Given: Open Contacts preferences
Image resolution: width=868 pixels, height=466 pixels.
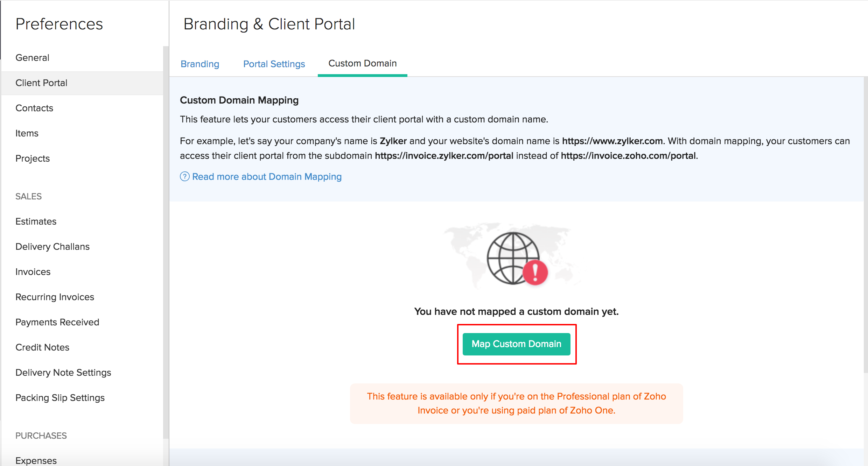Looking at the screenshot, I should click(x=34, y=108).
